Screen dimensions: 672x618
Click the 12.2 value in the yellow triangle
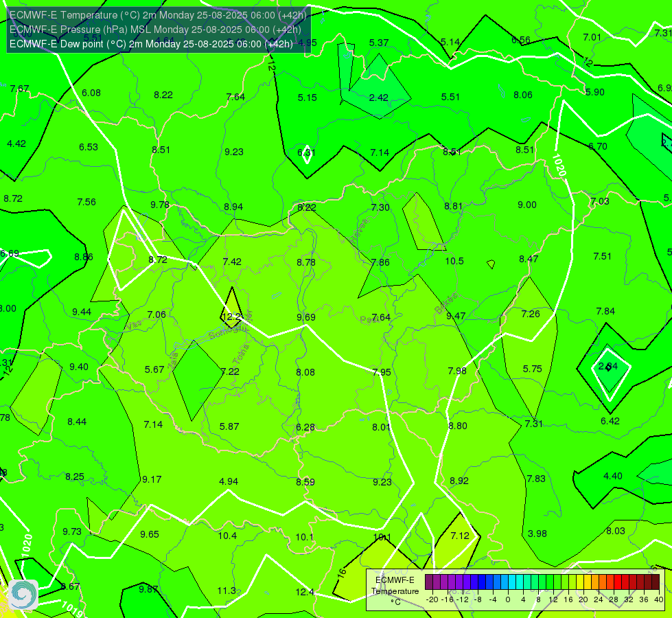231,317
